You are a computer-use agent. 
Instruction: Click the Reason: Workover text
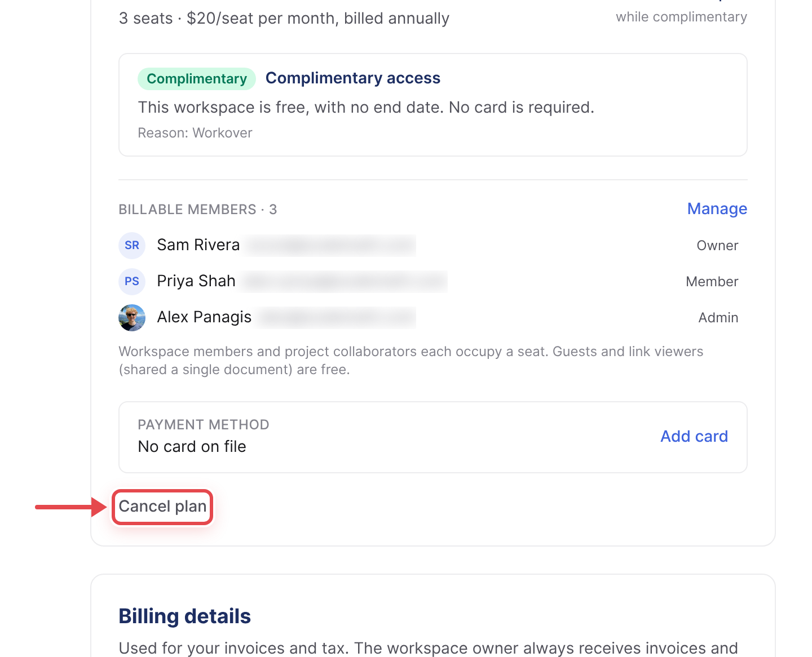pos(195,133)
